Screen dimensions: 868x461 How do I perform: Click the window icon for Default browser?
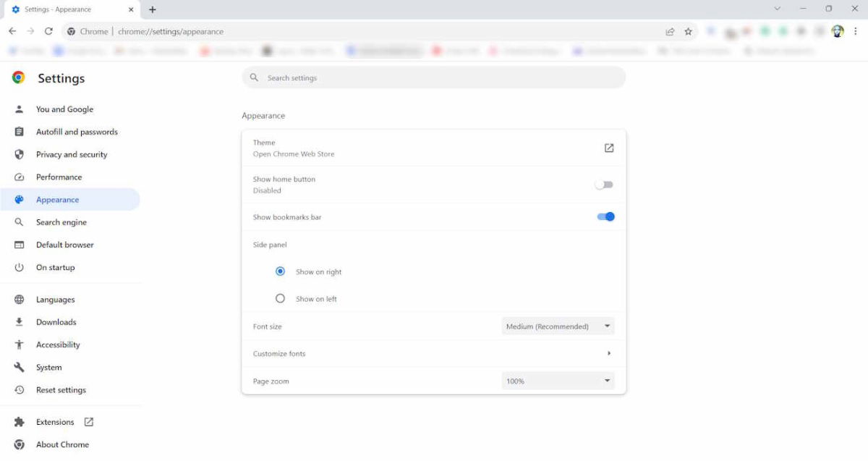(x=20, y=245)
